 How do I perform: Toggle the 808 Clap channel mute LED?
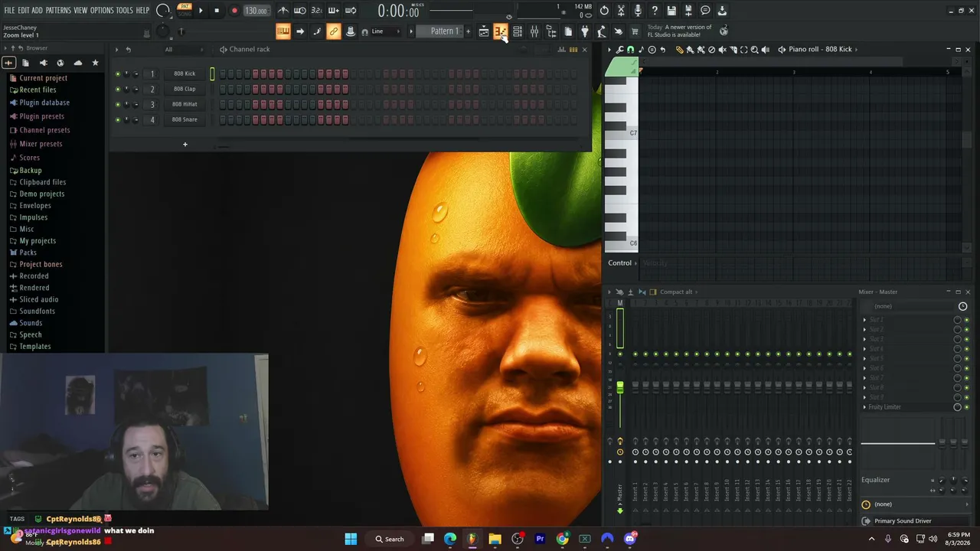pos(117,89)
